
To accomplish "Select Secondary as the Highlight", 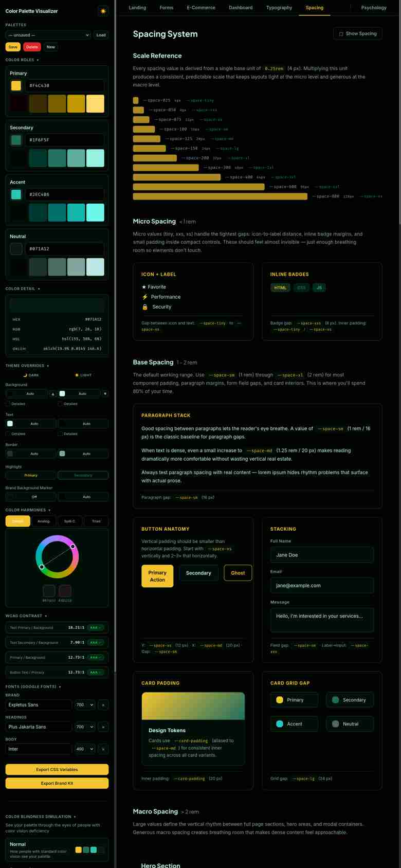I will click(83, 475).
